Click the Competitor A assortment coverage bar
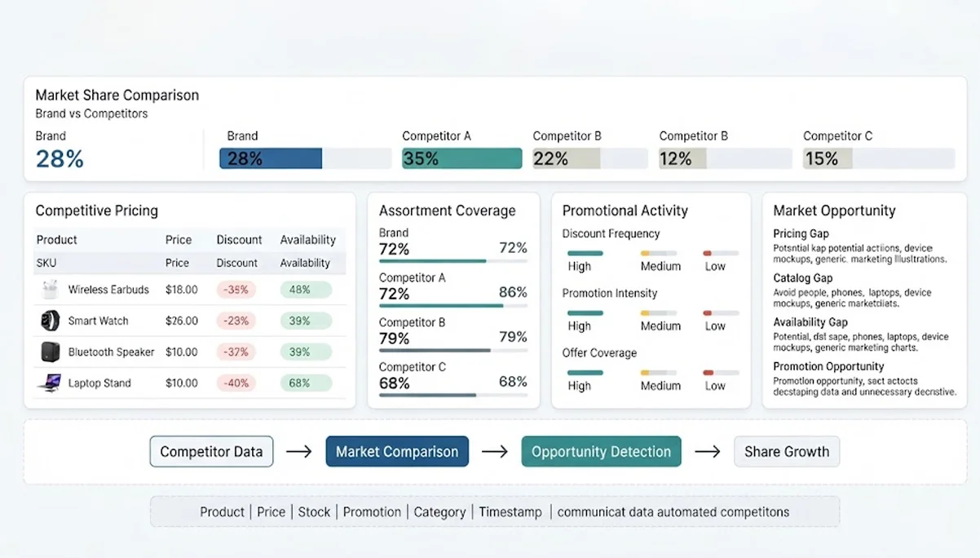This screenshot has width=980, height=558. 453,306
